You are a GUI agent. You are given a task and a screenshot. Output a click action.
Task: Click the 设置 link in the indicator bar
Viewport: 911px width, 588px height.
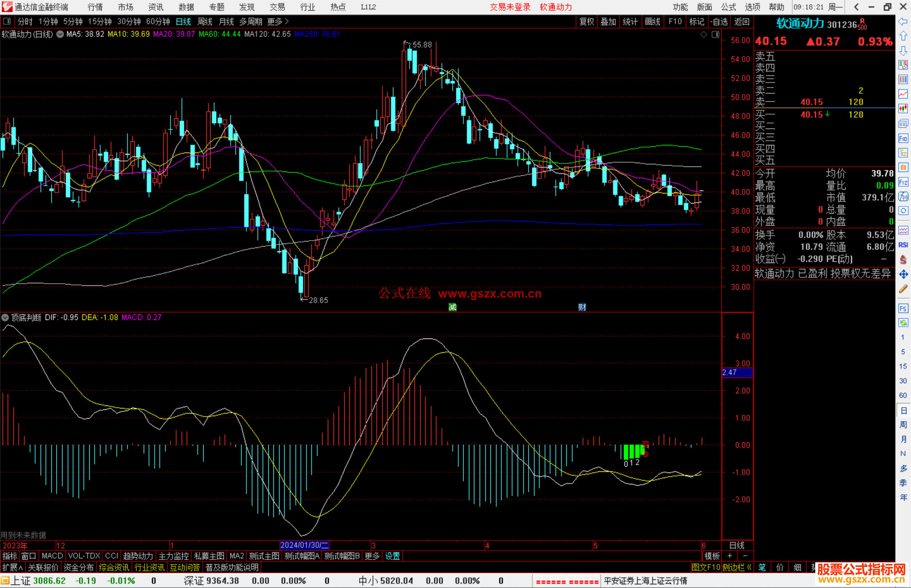[392, 556]
